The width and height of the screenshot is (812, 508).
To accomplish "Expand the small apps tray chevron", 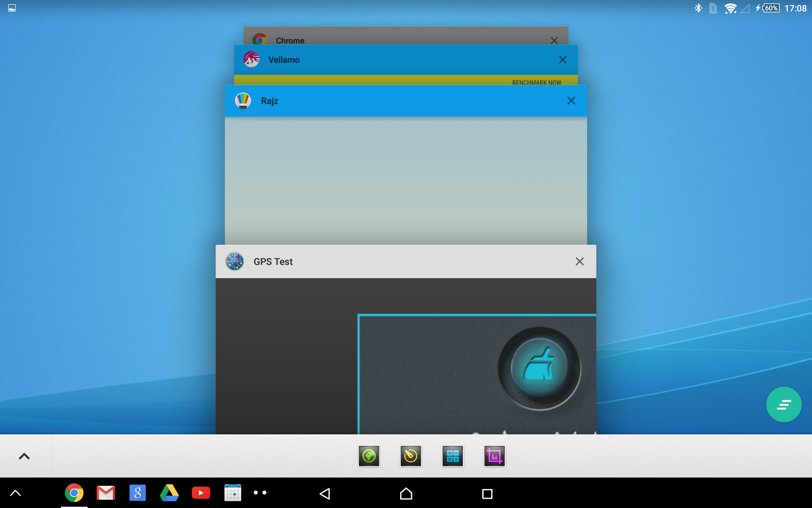I will (x=24, y=456).
